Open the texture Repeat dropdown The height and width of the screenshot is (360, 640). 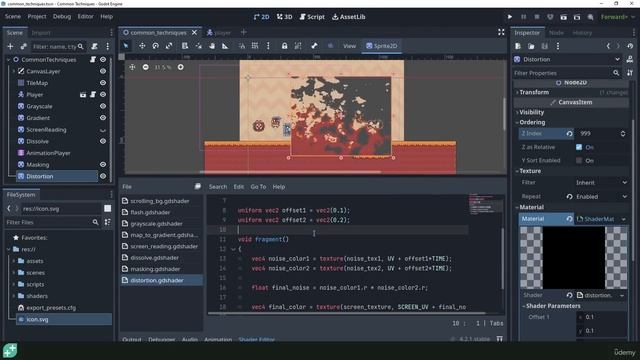[x=601, y=197]
